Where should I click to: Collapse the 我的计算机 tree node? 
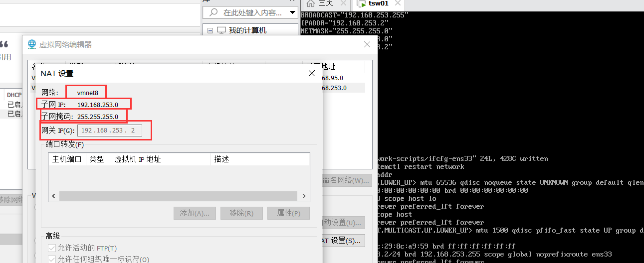(x=210, y=30)
